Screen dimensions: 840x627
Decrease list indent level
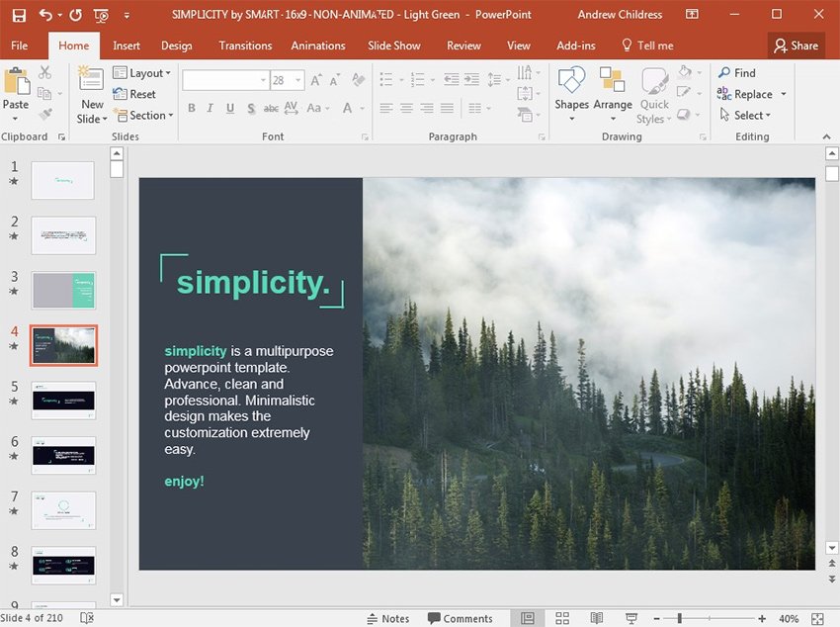click(451, 80)
